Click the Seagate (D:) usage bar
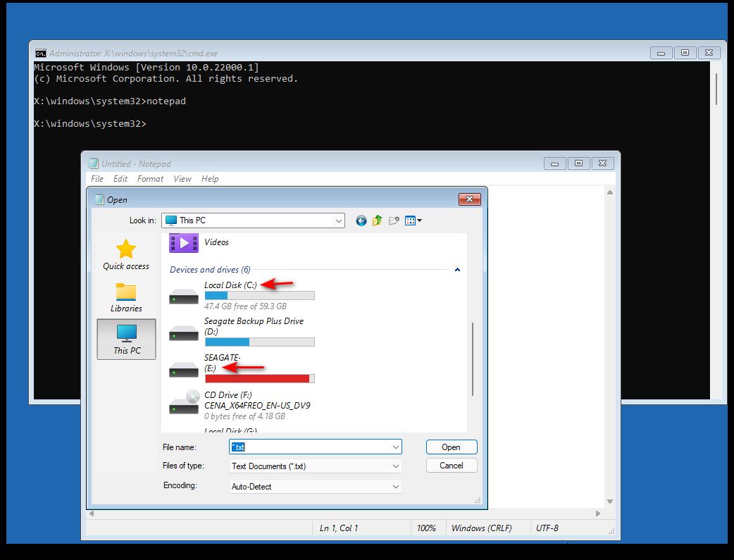 pos(259,342)
